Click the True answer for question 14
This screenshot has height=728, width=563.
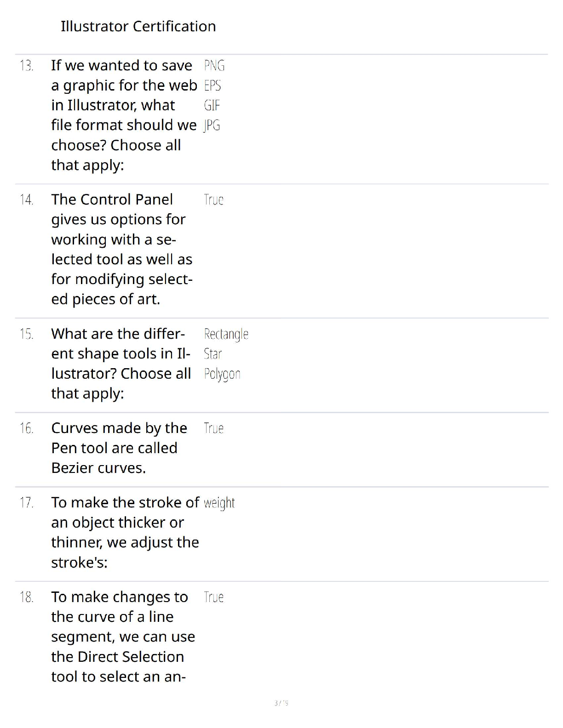click(x=213, y=199)
